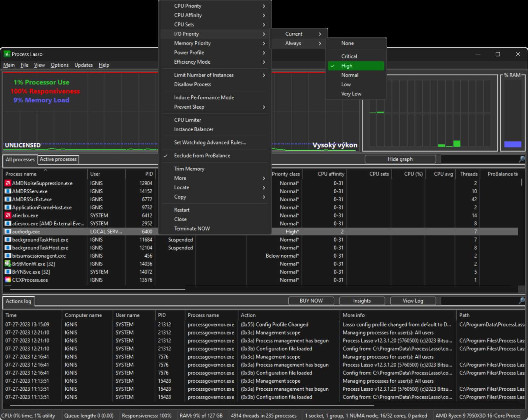
Task: Choose Induce Performance Mode entry
Action: [x=215, y=97]
